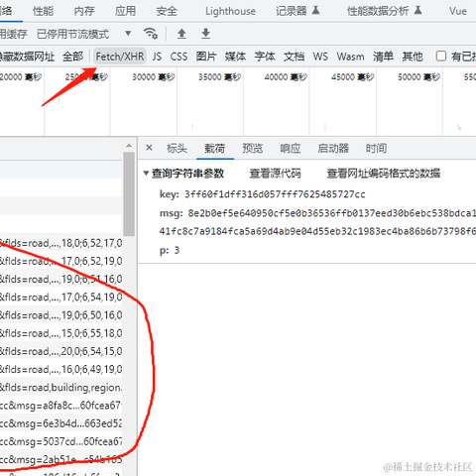Click the 40000 毫秒 timeline marker
The image size is (476, 476).
tap(286, 77)
